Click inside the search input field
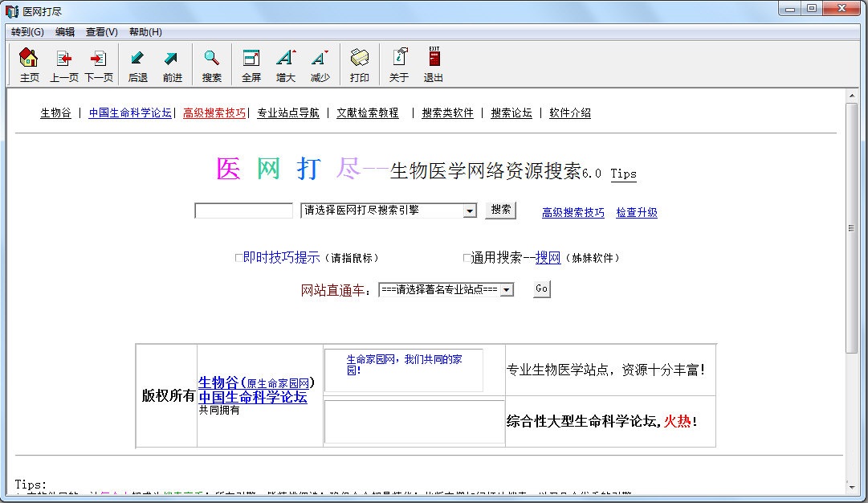 click(242, 210)
